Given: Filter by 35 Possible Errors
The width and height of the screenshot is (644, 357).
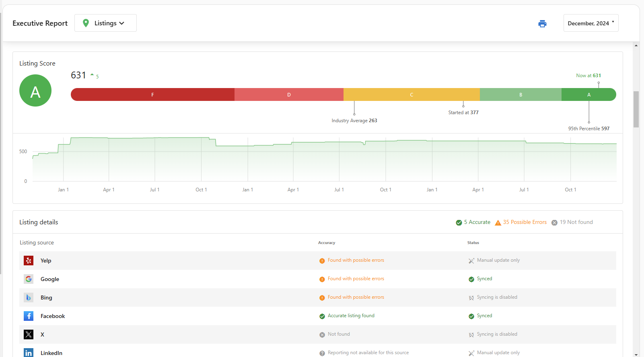Looking at the screenshot, I should pos(521,222).
